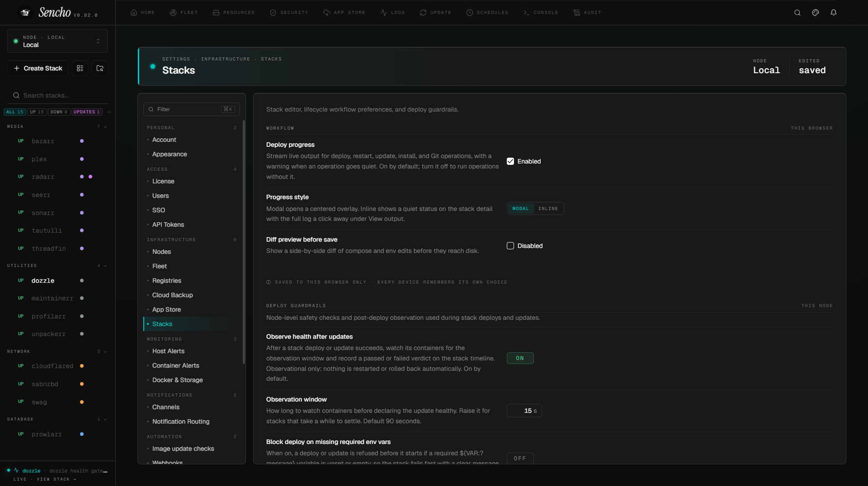The height and width of the screenshot is (486, 868).
Task: Open the search icon in top bar
Action: tap(797, 13)
